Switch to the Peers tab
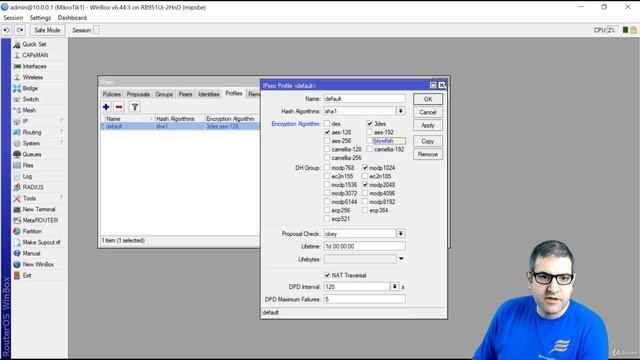 click(x=185, y=94)
